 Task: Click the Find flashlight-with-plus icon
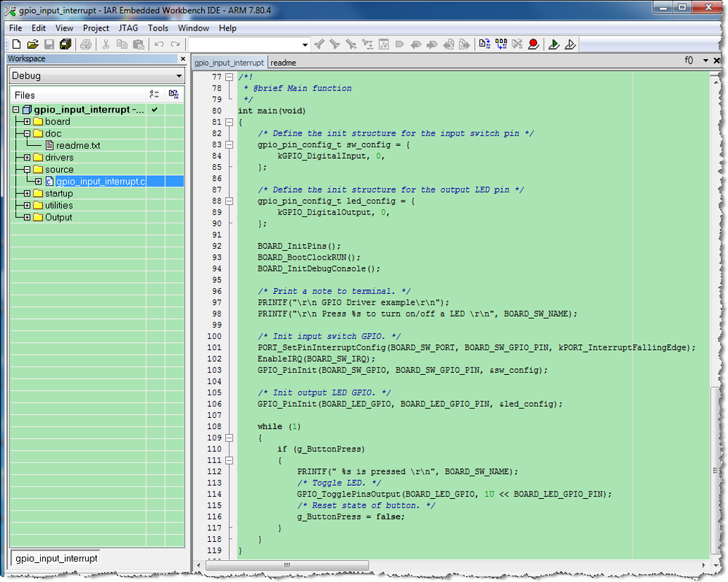click(x=351, y=44)
